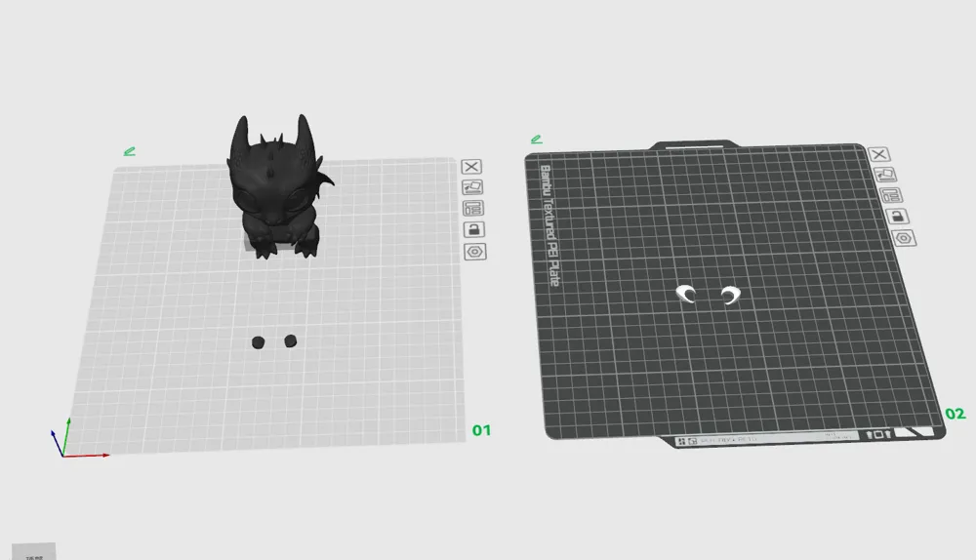Click the green 01 plate number label
976x560 pixels.
(481, 430)
